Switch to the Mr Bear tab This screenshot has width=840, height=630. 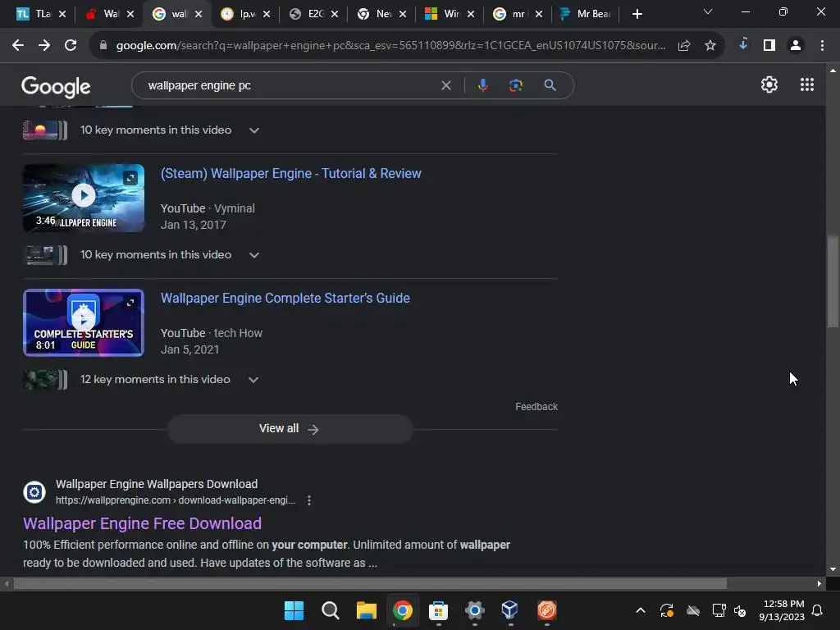tap(585, 14)
